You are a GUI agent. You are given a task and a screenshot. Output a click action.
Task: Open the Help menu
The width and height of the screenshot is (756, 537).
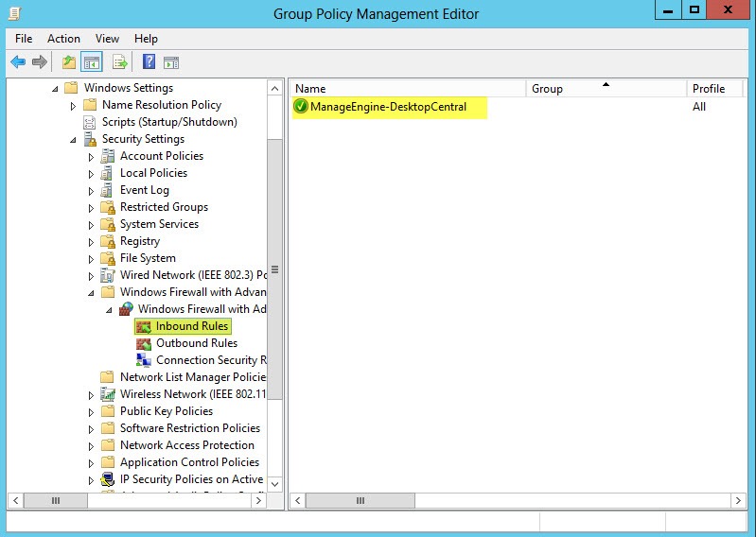(x=146, y=39)
